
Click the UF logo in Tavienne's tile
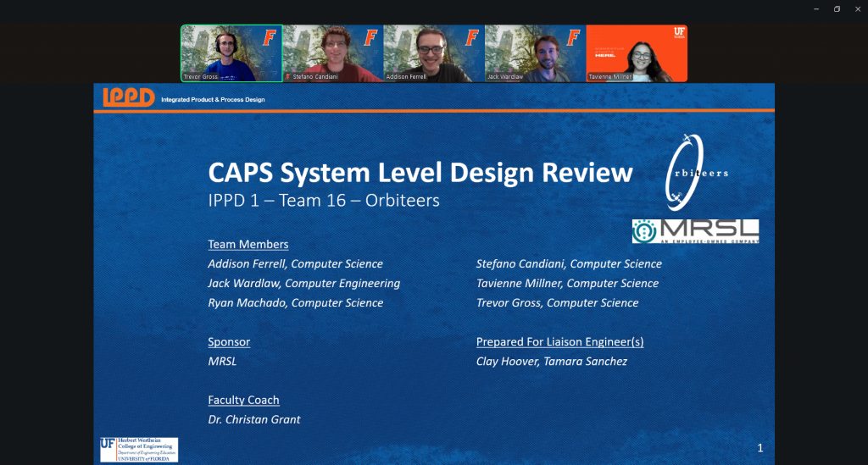tap(679, 31)
